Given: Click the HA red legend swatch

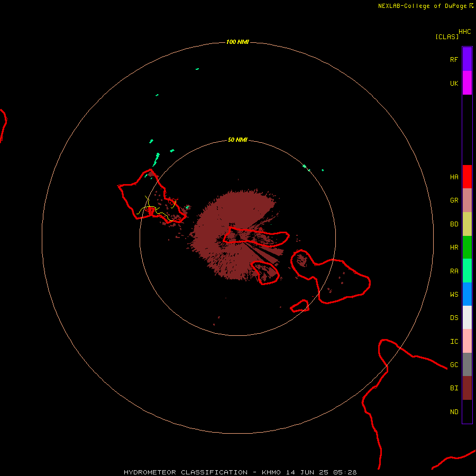Looking at the screenshot, I should 467,177.
